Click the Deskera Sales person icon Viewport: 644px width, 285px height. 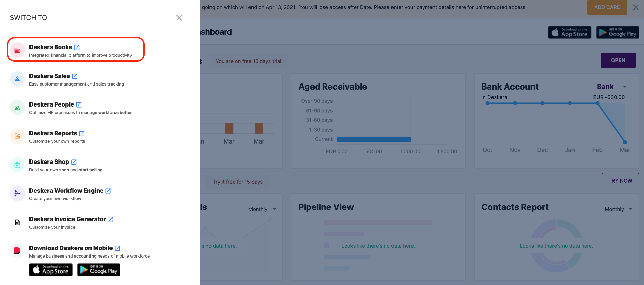pyautogui.click(x=17, y=79)
